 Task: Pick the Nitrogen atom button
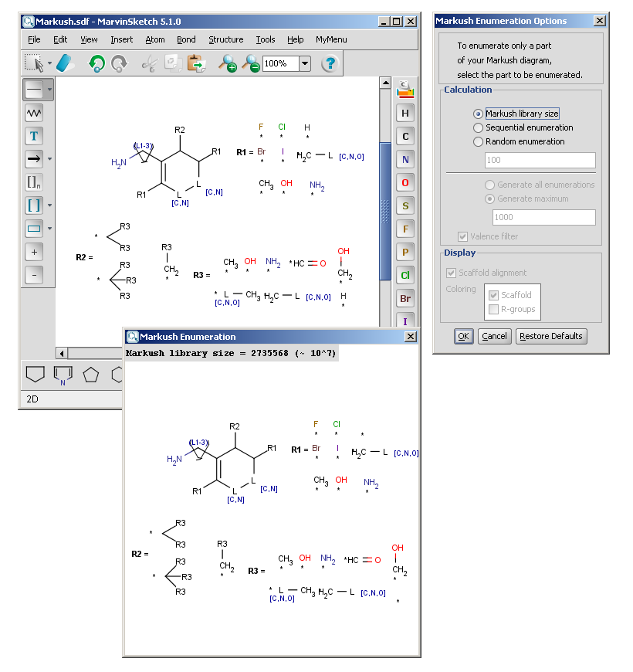405,160
